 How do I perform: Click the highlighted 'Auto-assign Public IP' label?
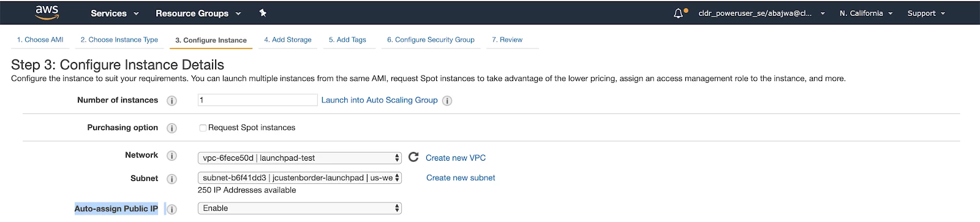116,209
